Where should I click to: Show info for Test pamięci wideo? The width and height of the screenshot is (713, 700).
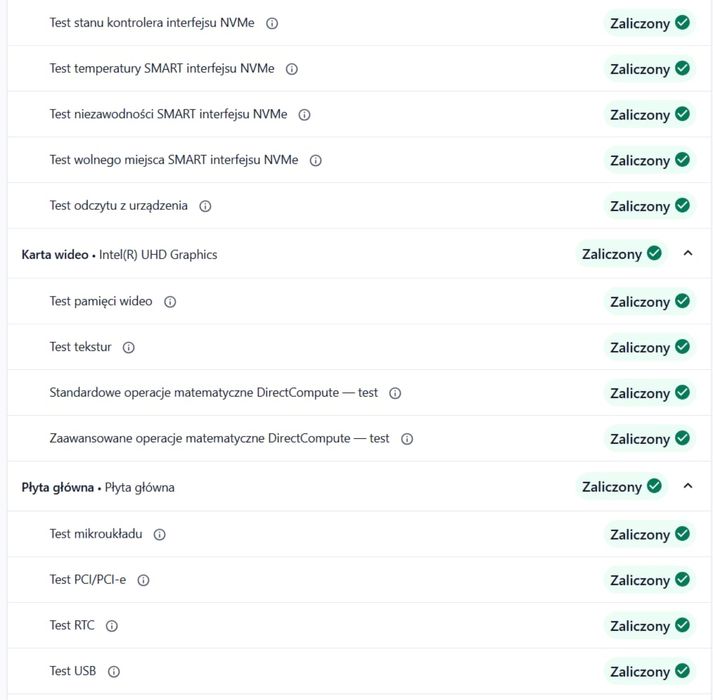pyautogui.click(x=170, y=302)
